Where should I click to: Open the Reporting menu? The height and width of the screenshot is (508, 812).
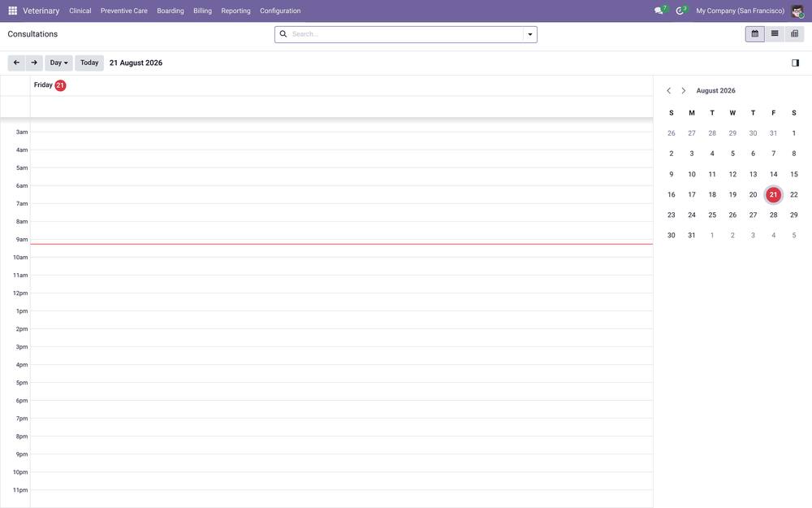click(x=235, y=11)
